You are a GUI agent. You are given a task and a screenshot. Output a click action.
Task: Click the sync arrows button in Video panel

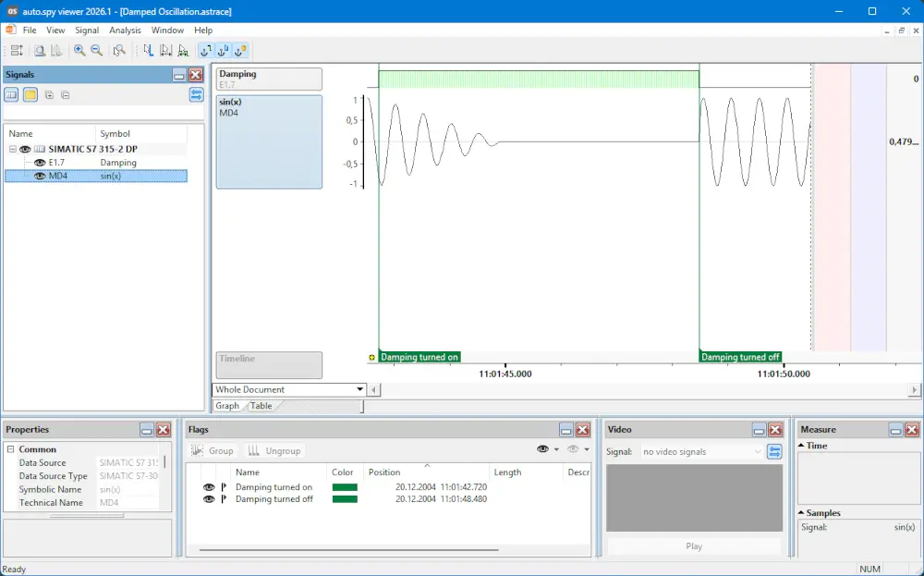pos(774,451)
